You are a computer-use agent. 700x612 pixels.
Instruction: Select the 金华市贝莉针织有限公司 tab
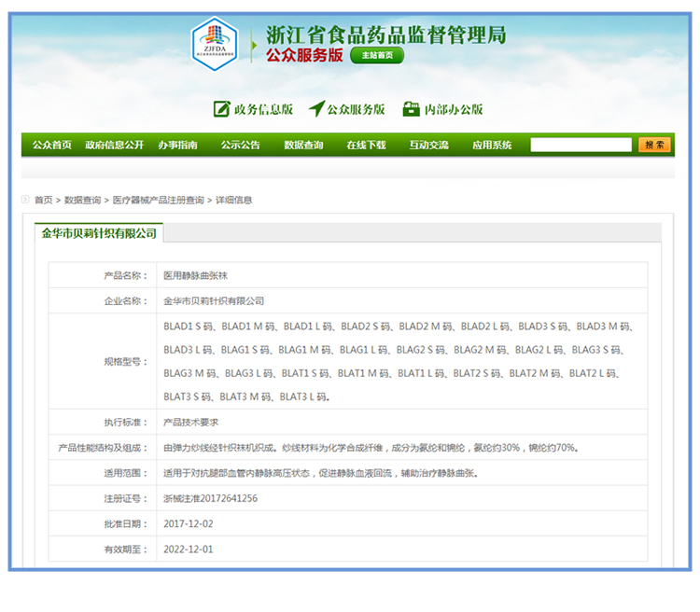(x=99, y=233)
